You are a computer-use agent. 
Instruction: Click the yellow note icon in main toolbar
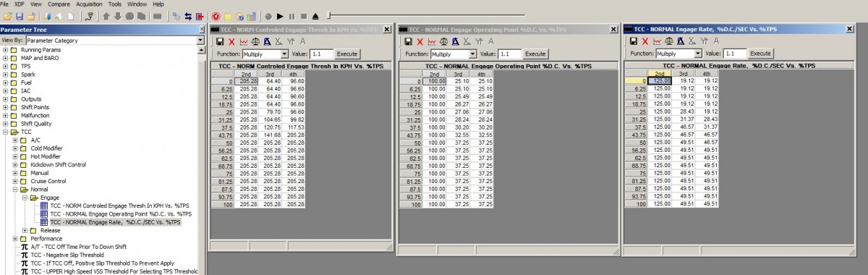tap(228, 16)
